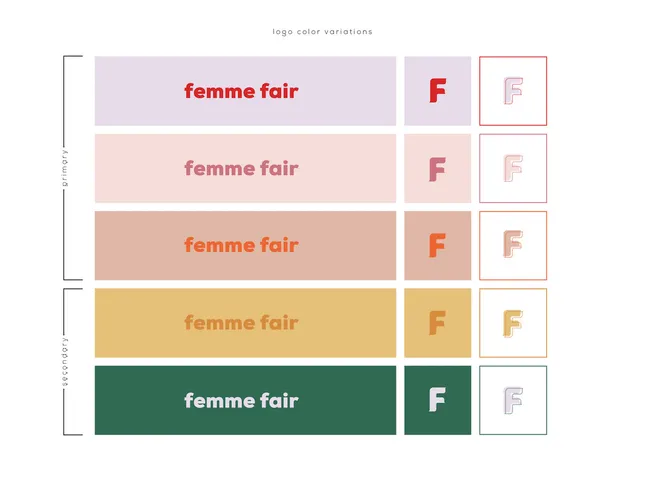
Task: Select the green-outlined F icon box
Action: [x=513, y=400]
